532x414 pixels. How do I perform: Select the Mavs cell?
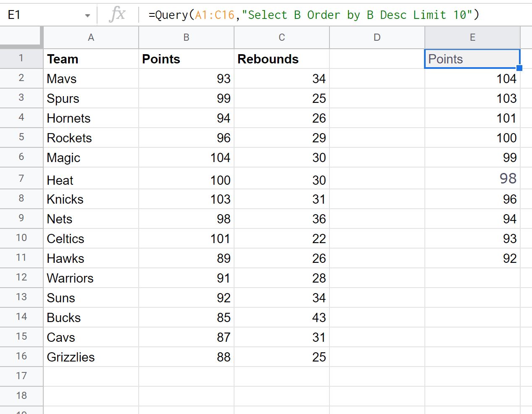coord(91,79)
